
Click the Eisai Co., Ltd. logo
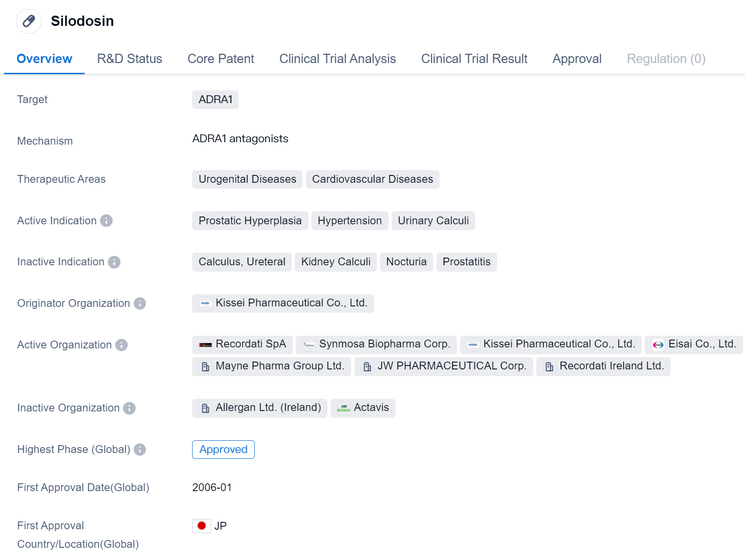(658, 345)
